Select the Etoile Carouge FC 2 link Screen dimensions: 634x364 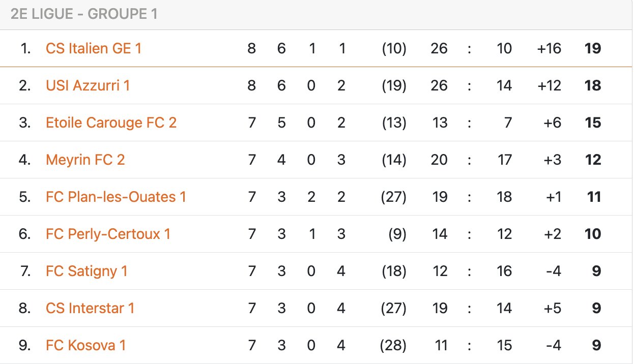coord(111,123)
